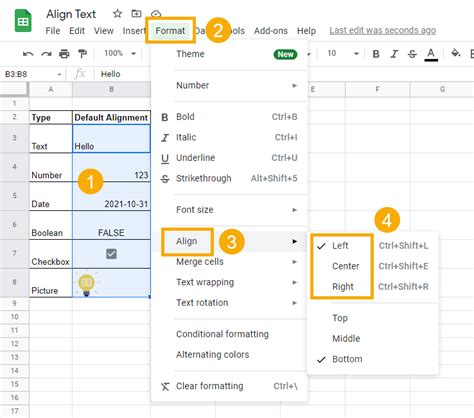Click the paint format icon
Screen dimensions: 474x418
pos(82,53)
